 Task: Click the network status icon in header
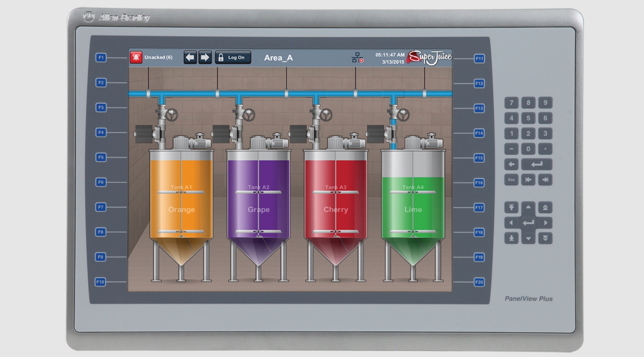pos(357,58)
